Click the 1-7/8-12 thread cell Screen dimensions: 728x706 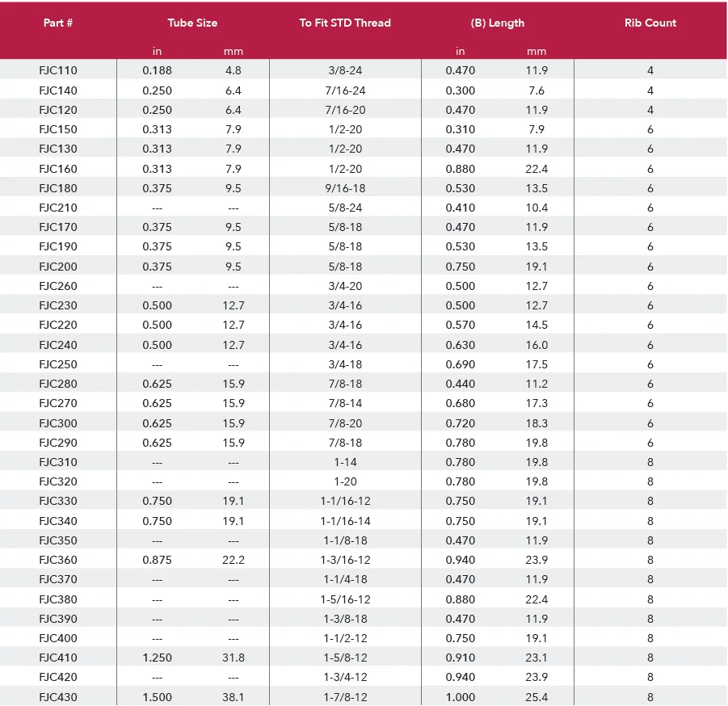[x=345, y=697]
